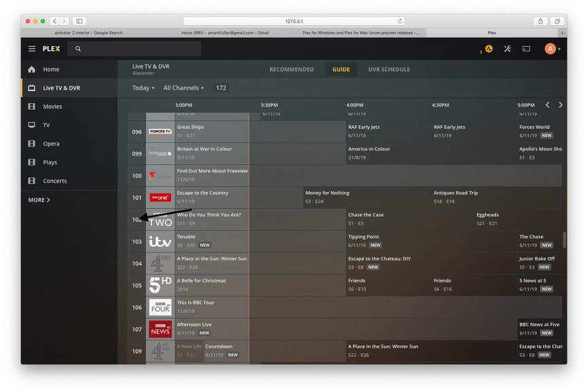588x392 pixels.
Task: Click Safari back button
Action: pyautogui.click(x=55, y=21)
